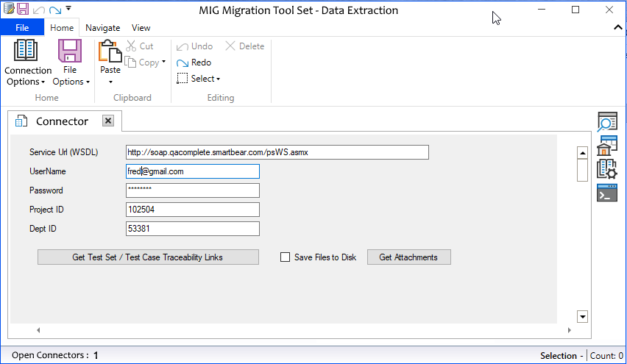Click the Count: 0 status text

click(606, 356)
